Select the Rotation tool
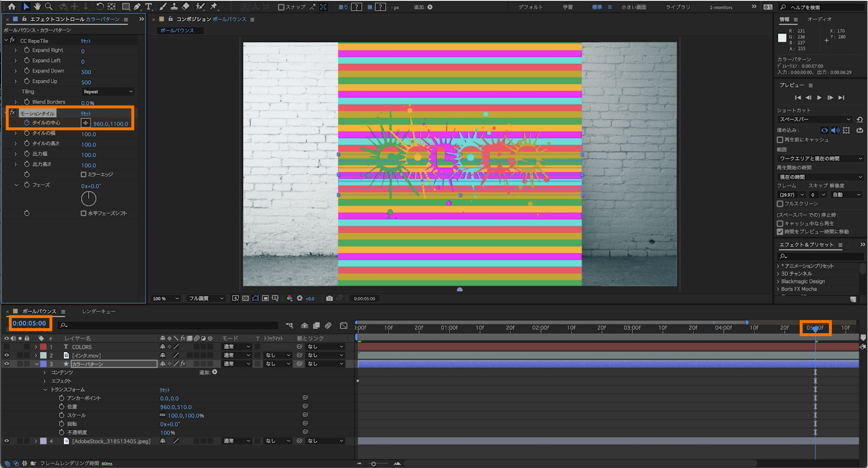This screenshot has width=868, height=468. (x=100, y=6)
